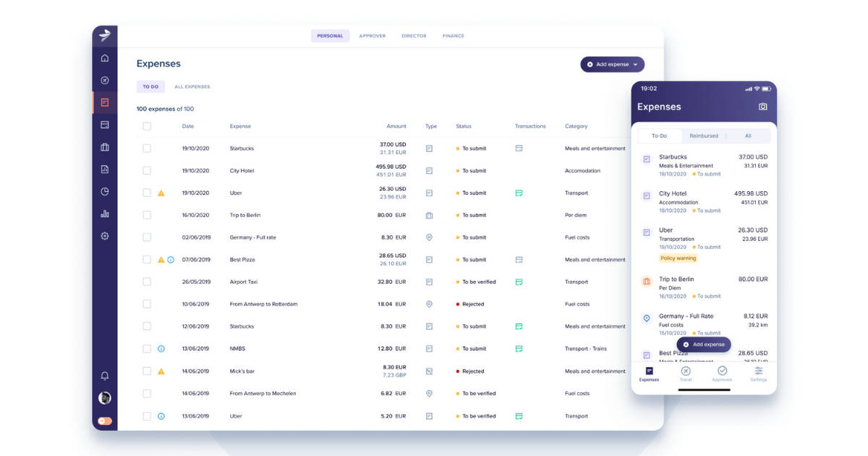Open the suitcase trips icon in sidebar
This screenshot has height=456, width=868.
coord(105,147)
